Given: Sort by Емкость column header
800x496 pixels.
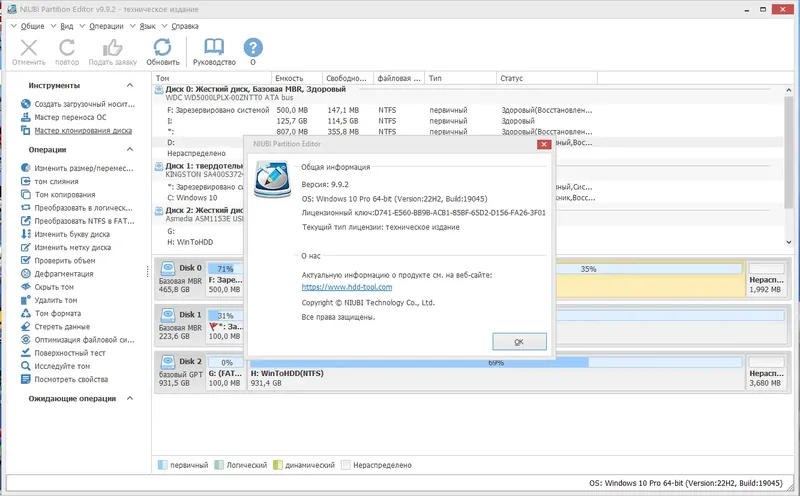Looking at the screenshot, I should coord(297,78).
